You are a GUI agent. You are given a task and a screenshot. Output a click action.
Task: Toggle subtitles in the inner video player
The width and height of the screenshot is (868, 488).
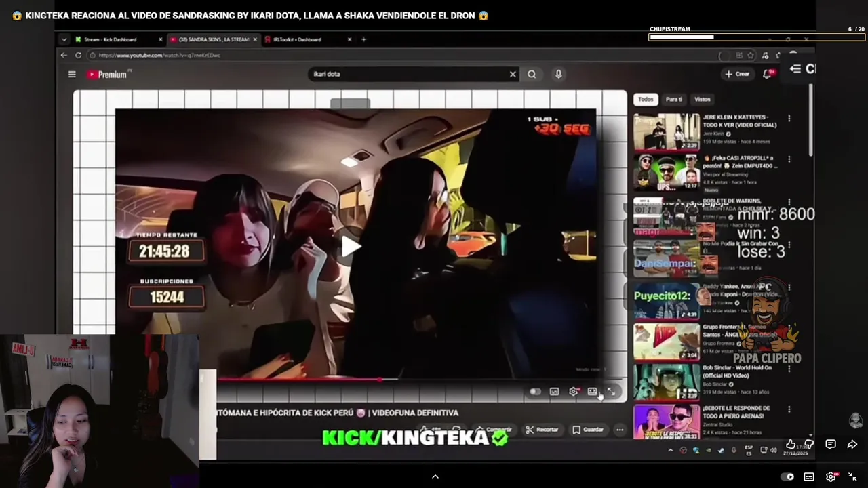(x=554, y=392)
